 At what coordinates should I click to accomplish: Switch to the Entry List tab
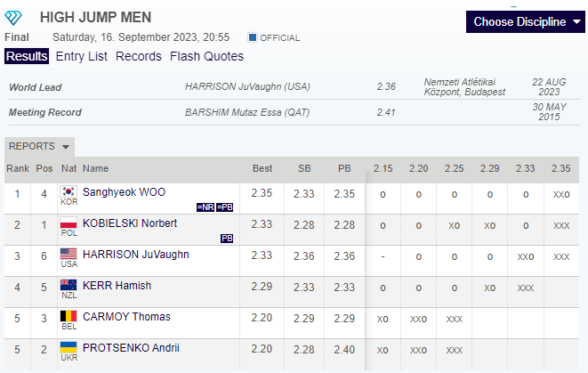coord(81,56)
